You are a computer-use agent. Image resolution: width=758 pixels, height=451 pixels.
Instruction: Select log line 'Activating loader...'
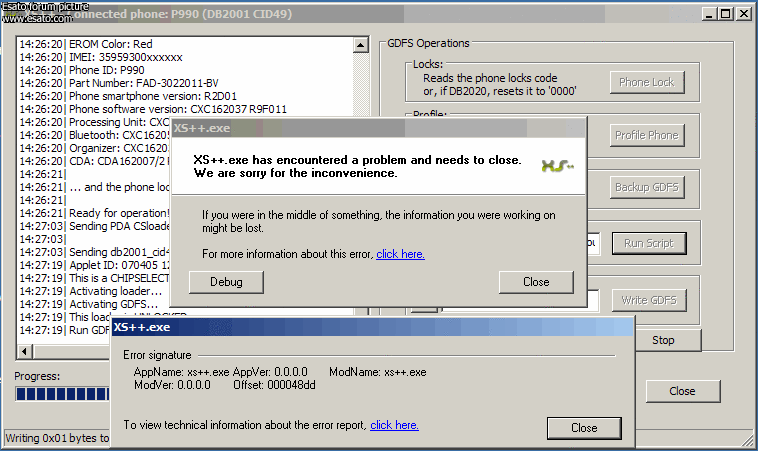[x=116, y=291]
